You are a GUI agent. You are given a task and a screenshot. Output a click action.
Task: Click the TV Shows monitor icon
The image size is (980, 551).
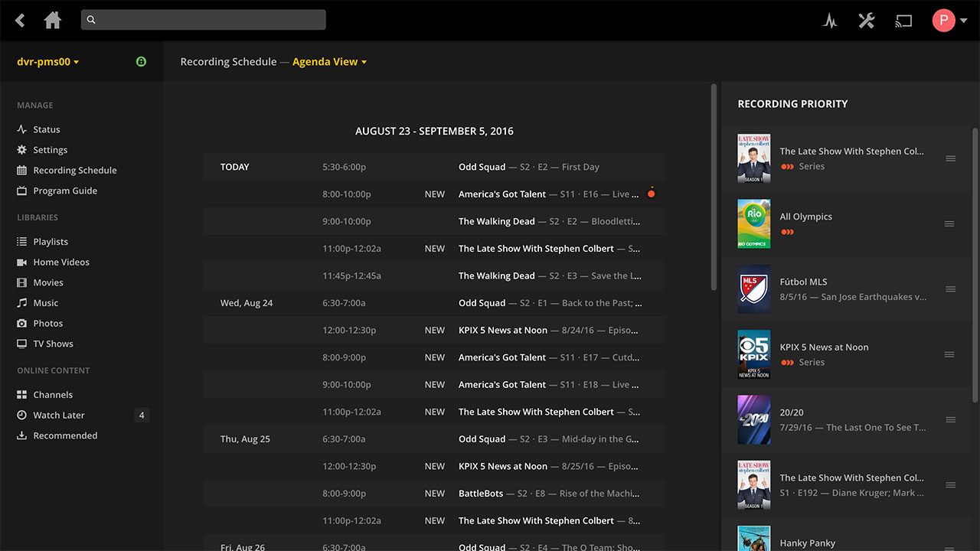[22, 344]
